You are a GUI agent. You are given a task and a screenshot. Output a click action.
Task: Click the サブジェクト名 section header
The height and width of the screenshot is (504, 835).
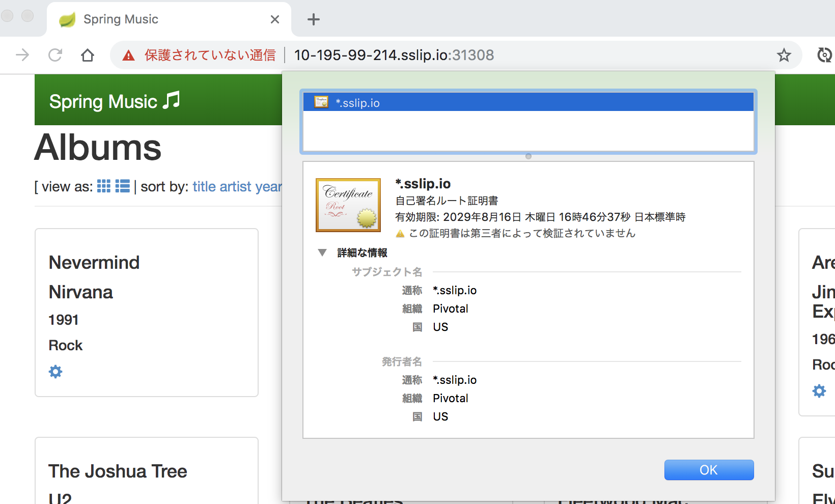pyautogui.click(x=387, y=272)
